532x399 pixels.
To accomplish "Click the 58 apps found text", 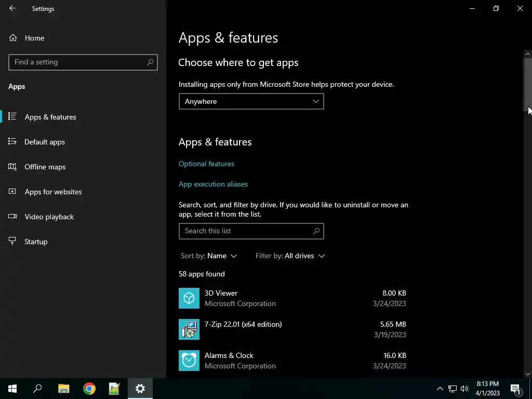I will pyautogui.click(x=202, y=274).
